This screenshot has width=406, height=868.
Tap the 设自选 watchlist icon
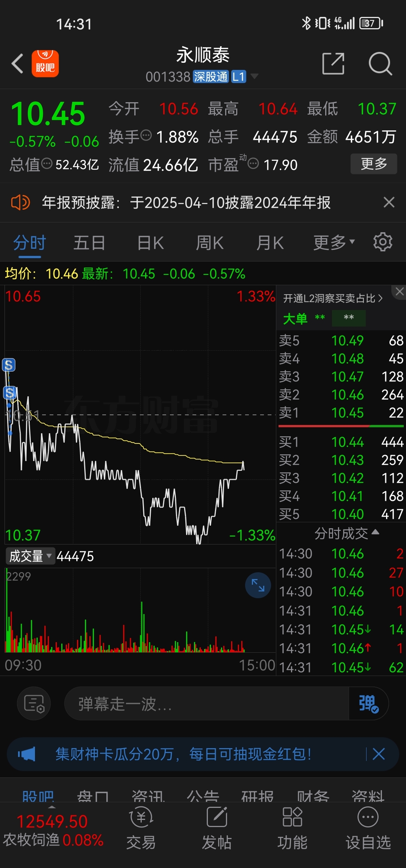tap(368, 828)
